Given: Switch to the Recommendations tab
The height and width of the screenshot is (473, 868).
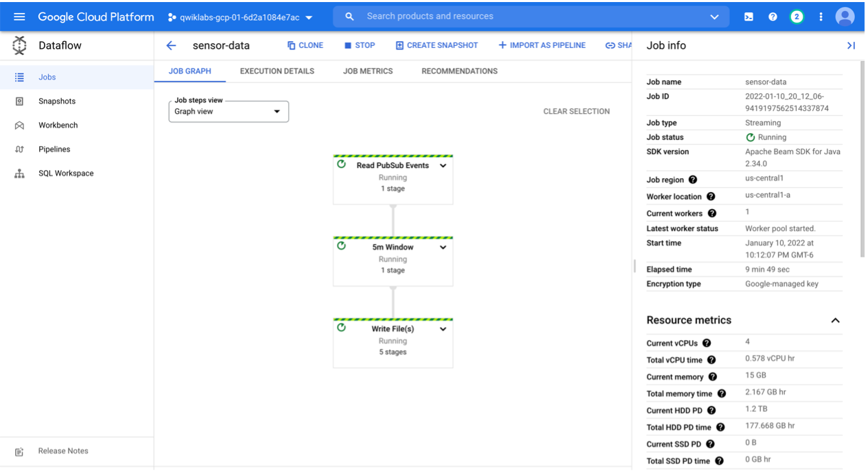Looking at the screenshot, I should [460, 71].
